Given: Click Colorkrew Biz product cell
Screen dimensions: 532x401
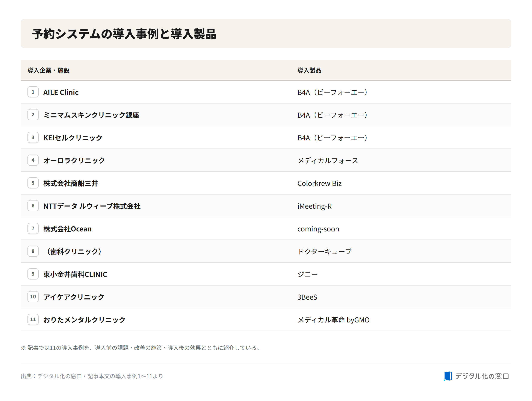Looking at the screenshot, I should (x=319, y=183).
